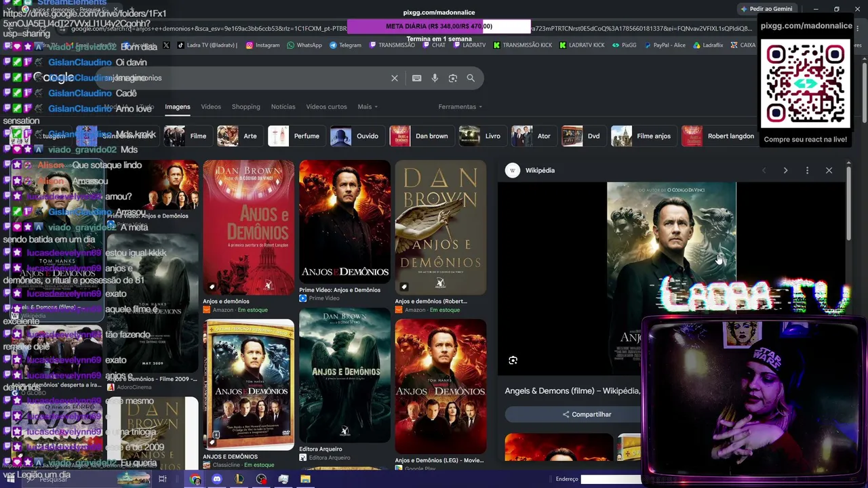Open the beige Dan Brown book cover thumbnail
868x488 pixels.
(441, 227)
